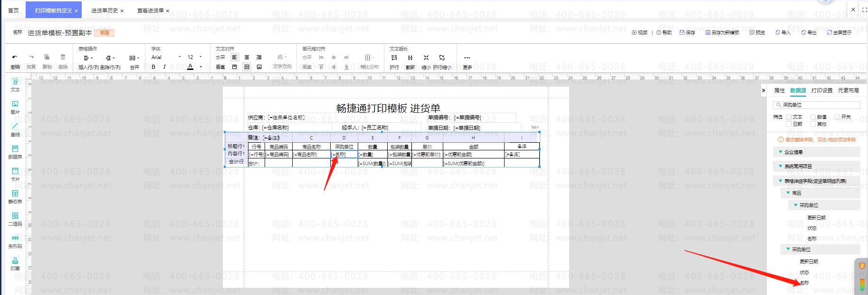Screen dimensions: 868x295
Task: Check the 其他 filter checkbox
Action: point(813,124)
